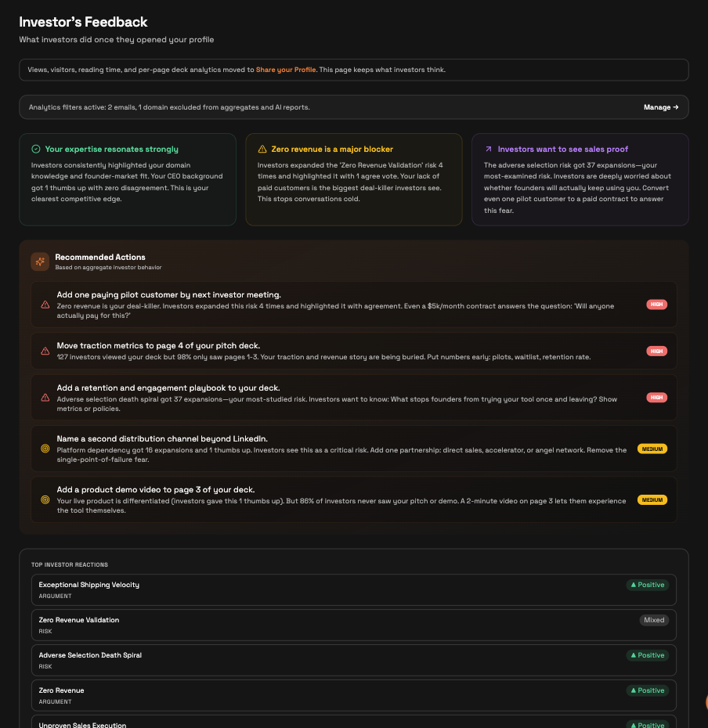Click 'Add a product demo video' title
708x728 pixels.
[x=156, y=490]
